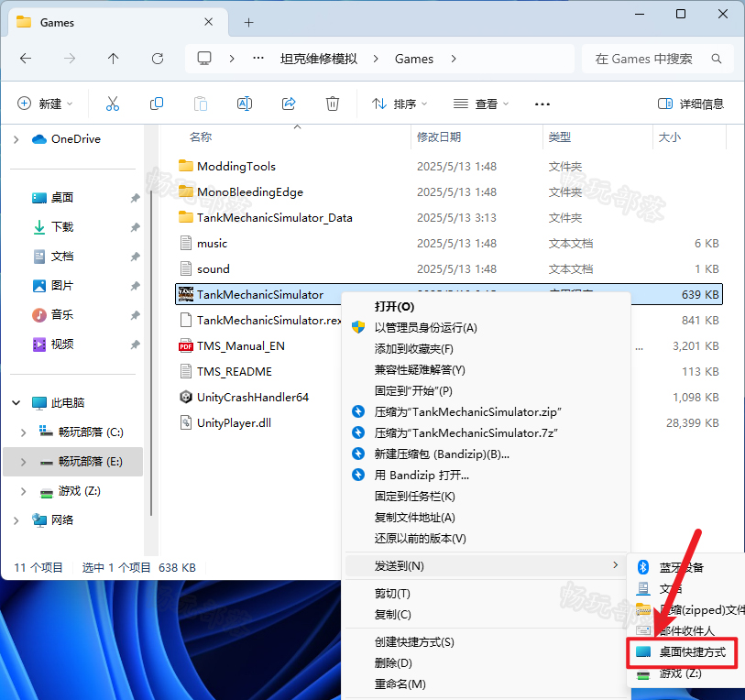Open 文档 in the sidebar
Image resolution: width=745 pixels, height=700 pixels.
62,257
